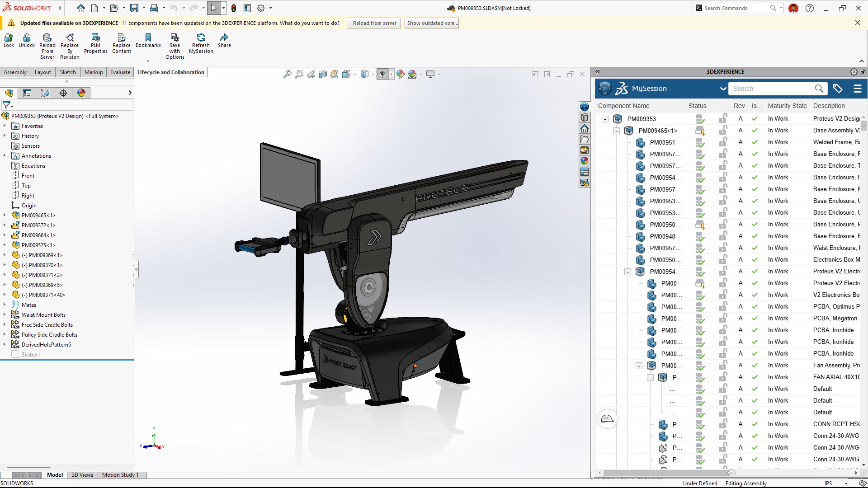868x488 pixels.
Task: Click the Reload from Server button
Action: point(374,23)
